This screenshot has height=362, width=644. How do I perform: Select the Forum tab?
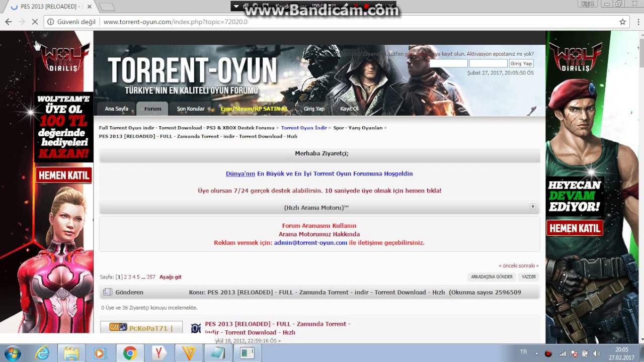[152, 109]
